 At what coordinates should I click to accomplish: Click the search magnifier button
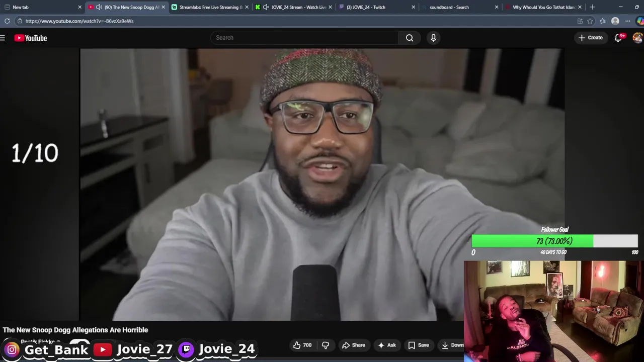pyautogui.click(x=410, y=38)
